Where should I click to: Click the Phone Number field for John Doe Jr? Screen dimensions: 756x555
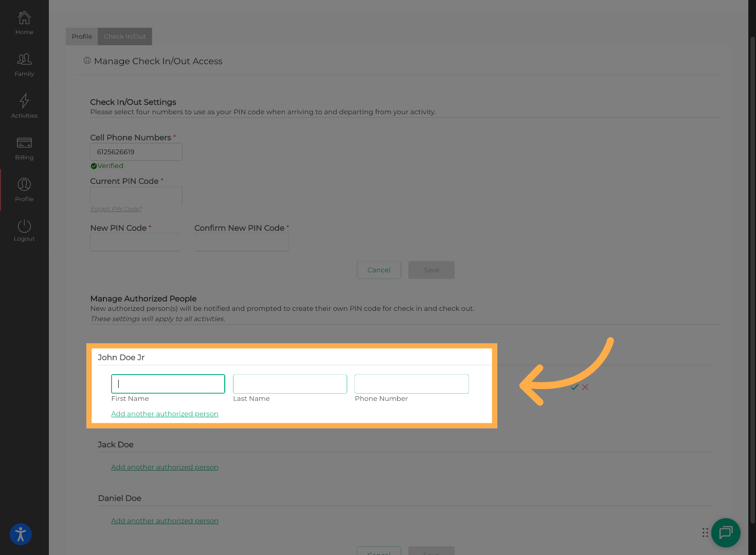point(411,384)
